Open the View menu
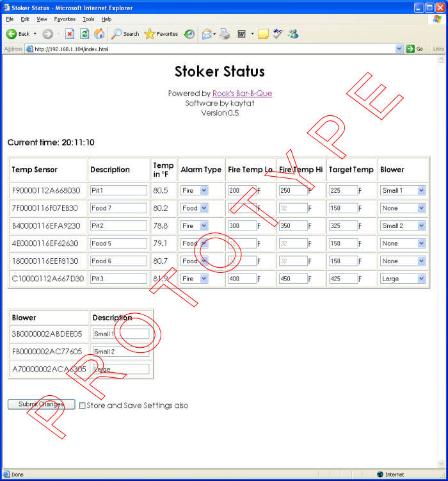The image size is (448, 481). [x=42, y=19]
